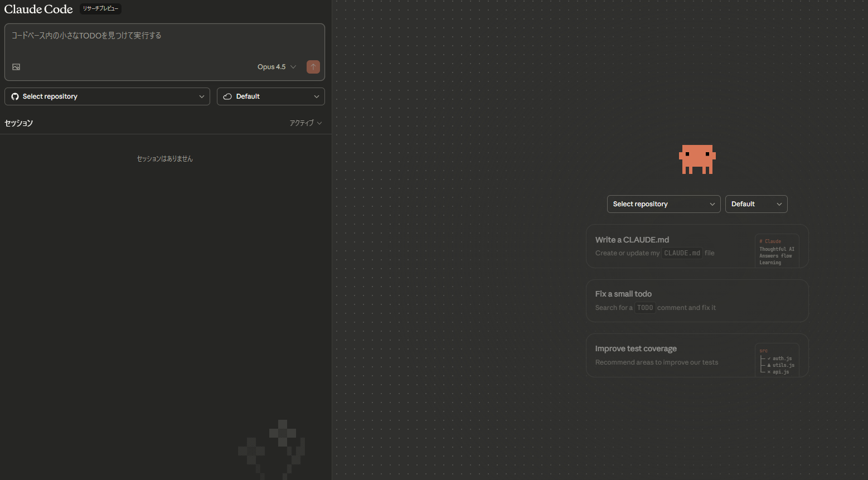Pick the Improve test coverage suggestion
The height and width of the screenshot is (480, 868).
click(669, 355)
